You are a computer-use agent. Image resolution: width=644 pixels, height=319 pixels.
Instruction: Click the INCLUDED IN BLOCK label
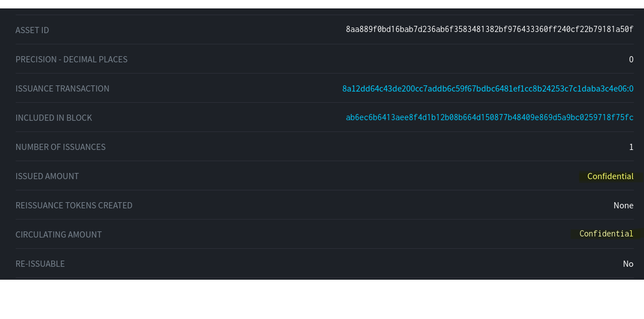point(53,118)
